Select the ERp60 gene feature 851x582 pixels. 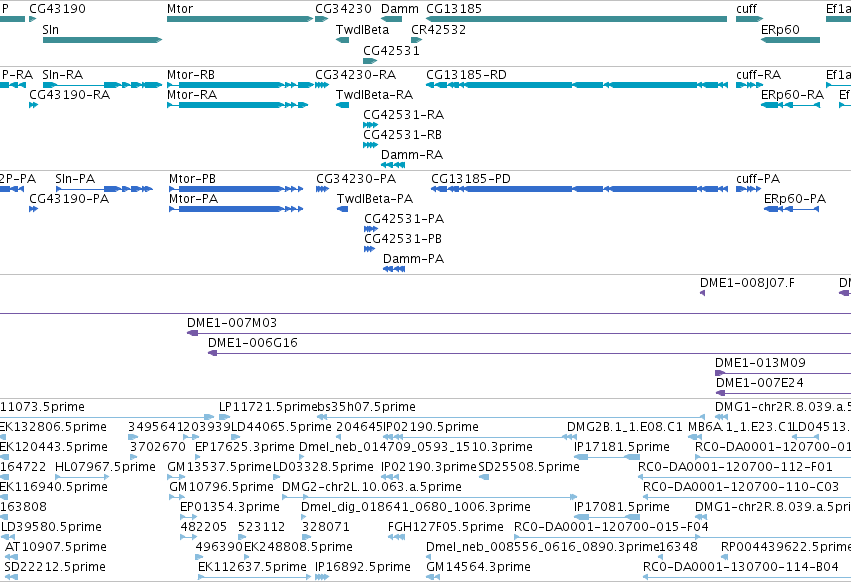tap(790, 40)
